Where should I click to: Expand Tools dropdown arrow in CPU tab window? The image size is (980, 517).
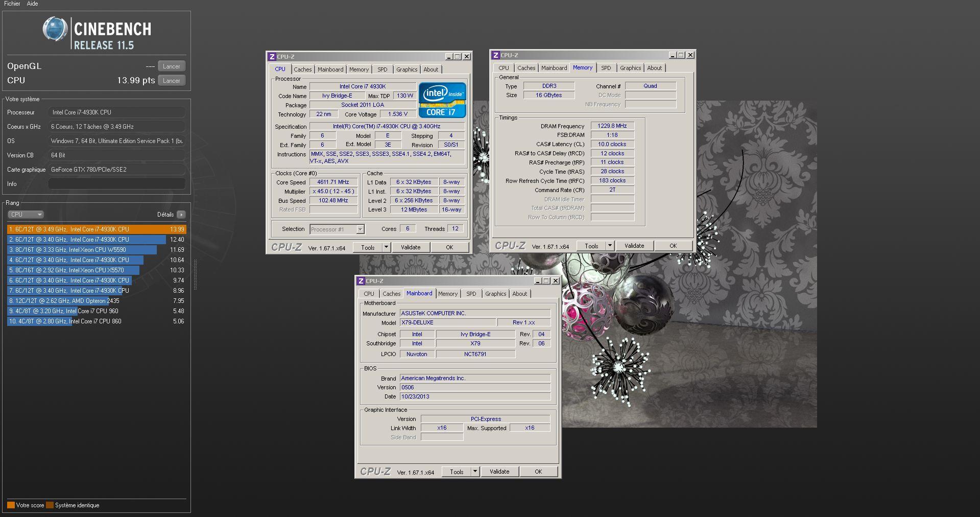[x=386, y=247]
